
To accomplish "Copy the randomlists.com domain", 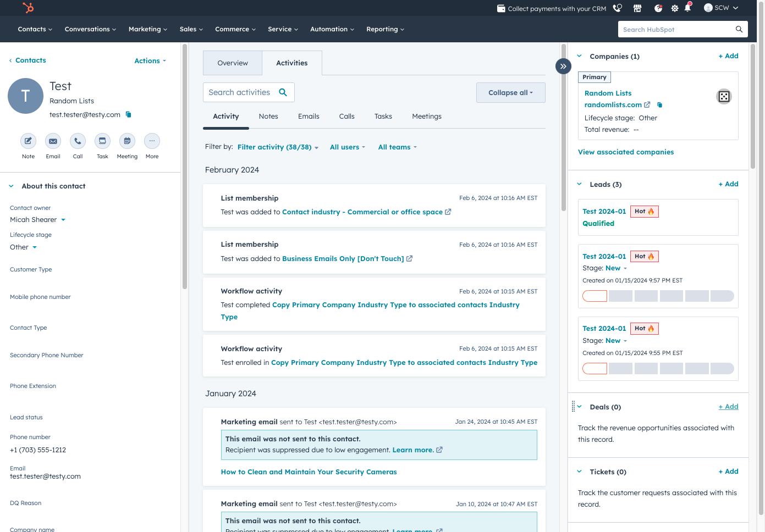I will click(x=660, y=104).
